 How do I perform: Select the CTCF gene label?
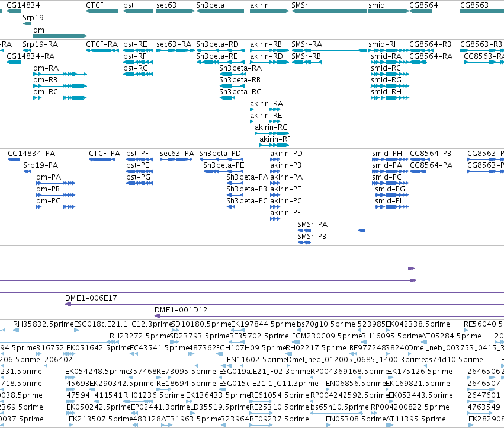point(95,5)
